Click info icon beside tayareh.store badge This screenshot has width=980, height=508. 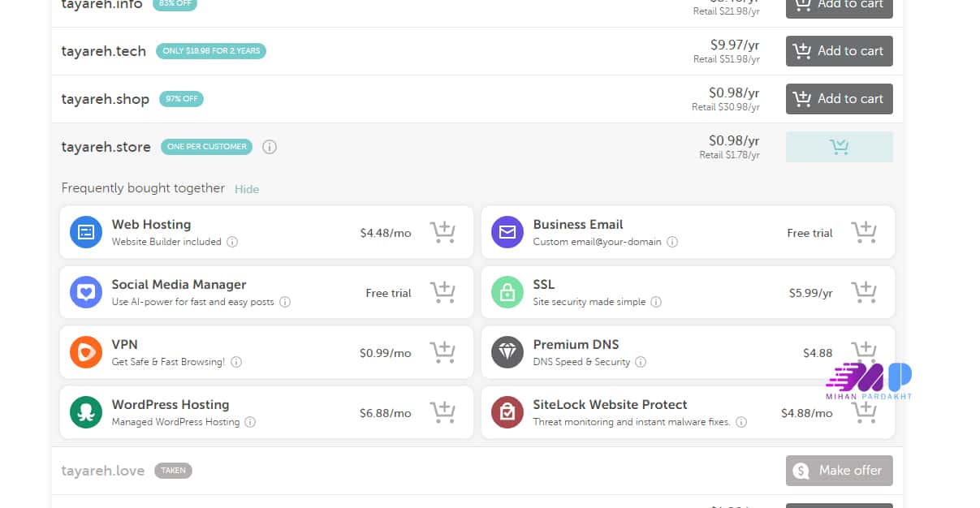(270, 147)
